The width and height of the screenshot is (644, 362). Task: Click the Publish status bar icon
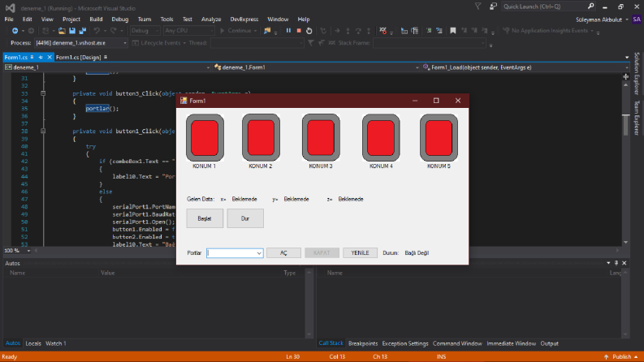606,356
